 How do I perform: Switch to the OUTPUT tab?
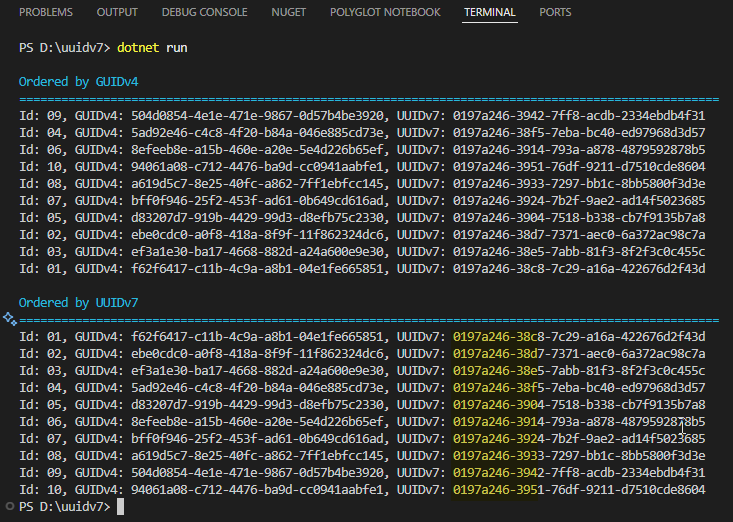118,13
